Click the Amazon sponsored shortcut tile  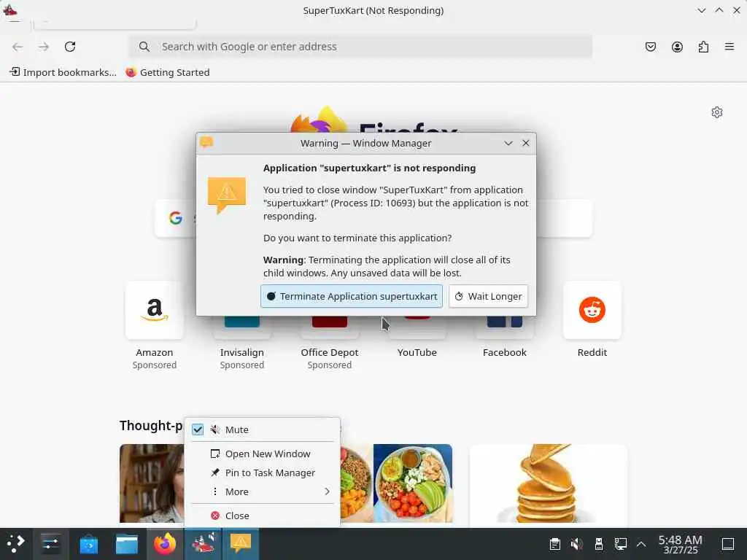pos(155,310)
